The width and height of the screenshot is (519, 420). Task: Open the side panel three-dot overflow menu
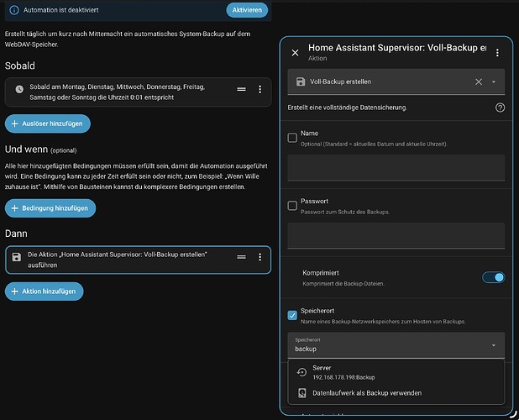[x=497, y=53]
